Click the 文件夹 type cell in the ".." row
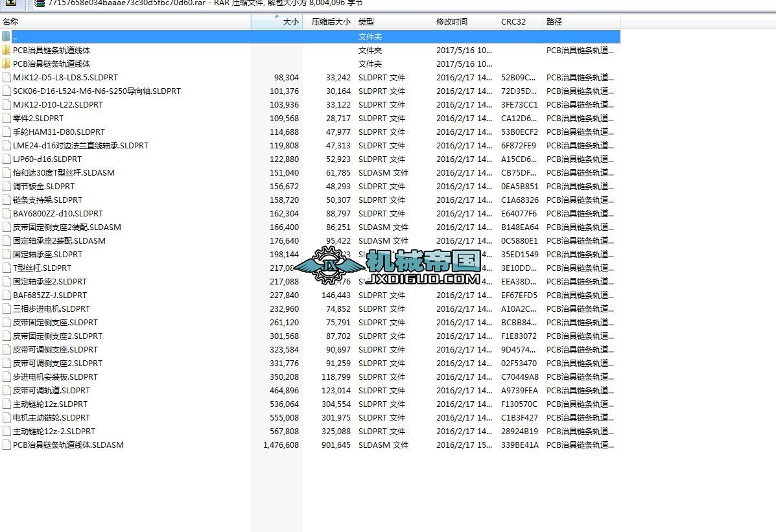The height and width of the screenshot is (532, 776). click(x=370, y=37)
